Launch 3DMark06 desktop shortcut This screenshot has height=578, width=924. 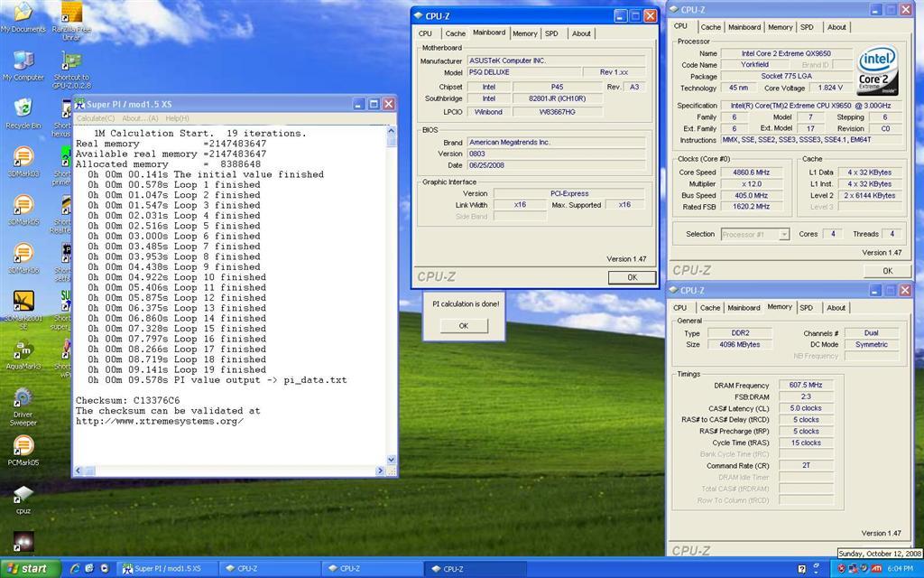tap(23, 258)
